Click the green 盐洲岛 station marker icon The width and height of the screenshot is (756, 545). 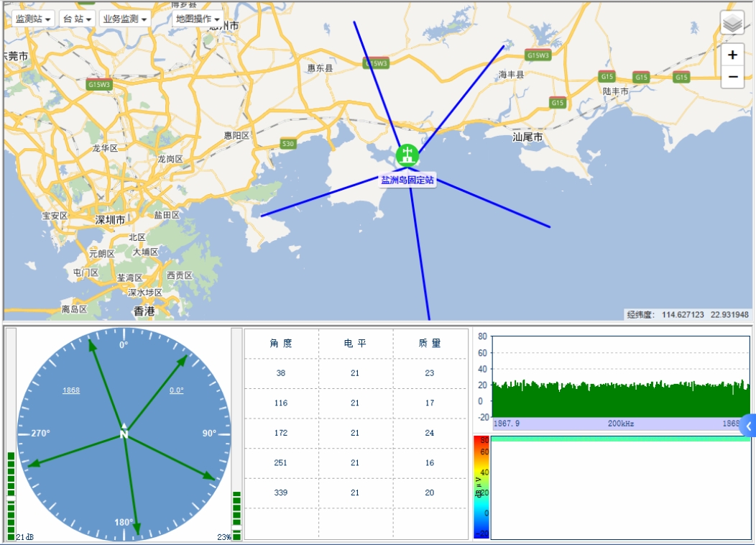pyautogui.click(x=407, y=155)
